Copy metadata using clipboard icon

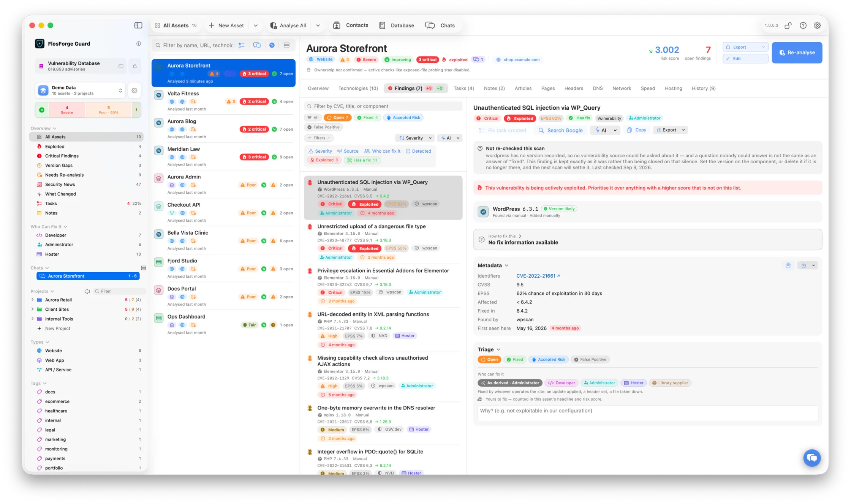788,265
